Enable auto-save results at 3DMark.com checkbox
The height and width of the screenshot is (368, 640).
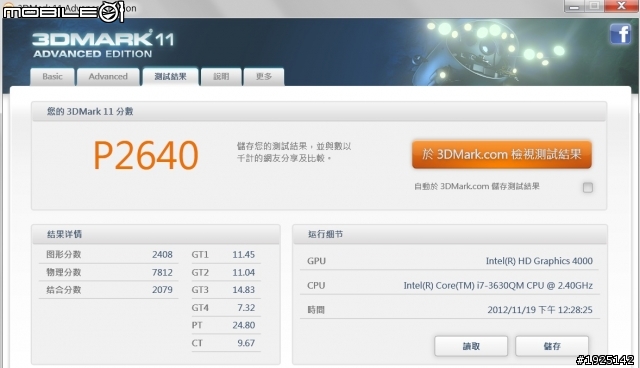pyautogui.click(x=588, y=187)
